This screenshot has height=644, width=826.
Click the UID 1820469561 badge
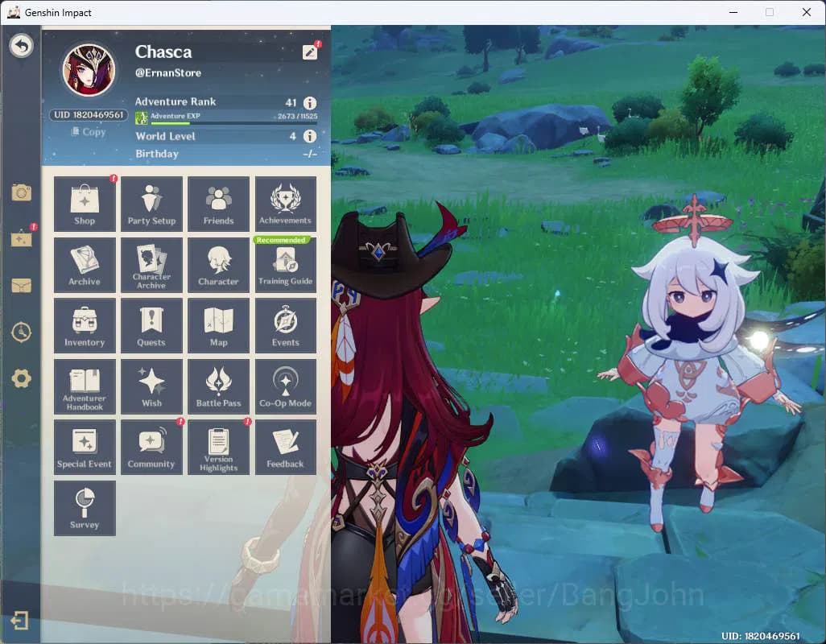tap(89, 115)
